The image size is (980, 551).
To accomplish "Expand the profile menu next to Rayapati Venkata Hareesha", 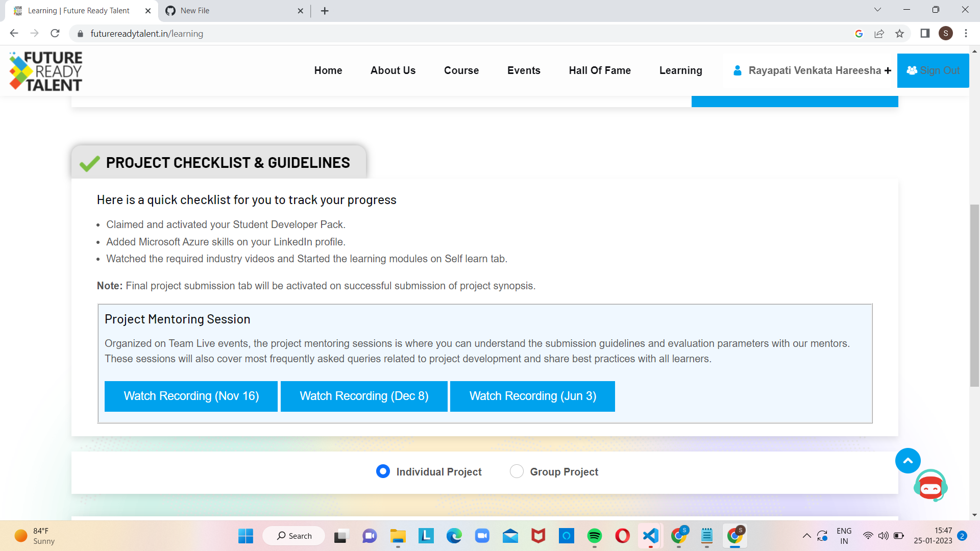I will click(x=888, y=70).
